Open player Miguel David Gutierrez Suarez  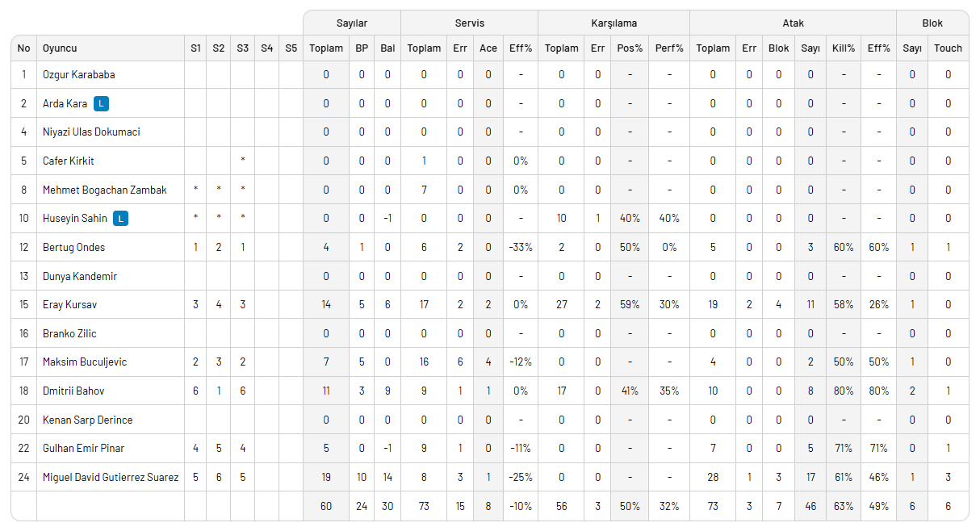111,477
